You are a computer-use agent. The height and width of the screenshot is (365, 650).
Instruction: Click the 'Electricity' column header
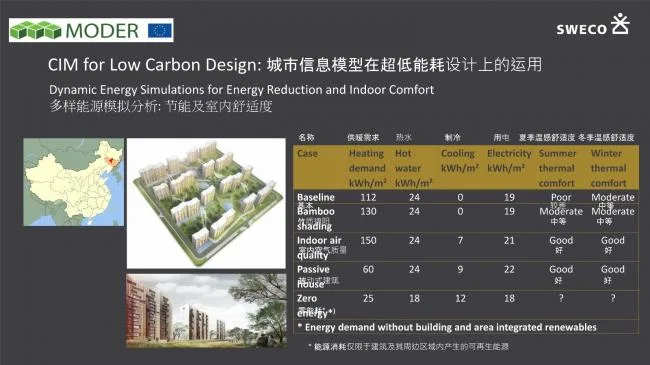point(509,161)
